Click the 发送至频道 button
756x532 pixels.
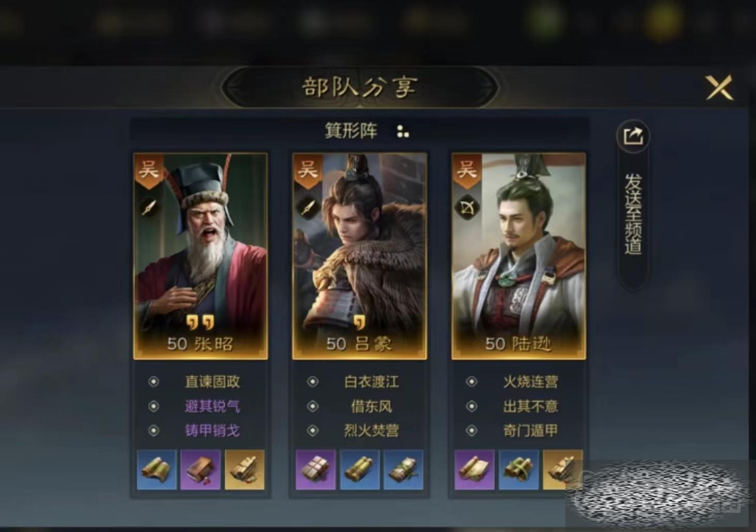pos(633,214)
